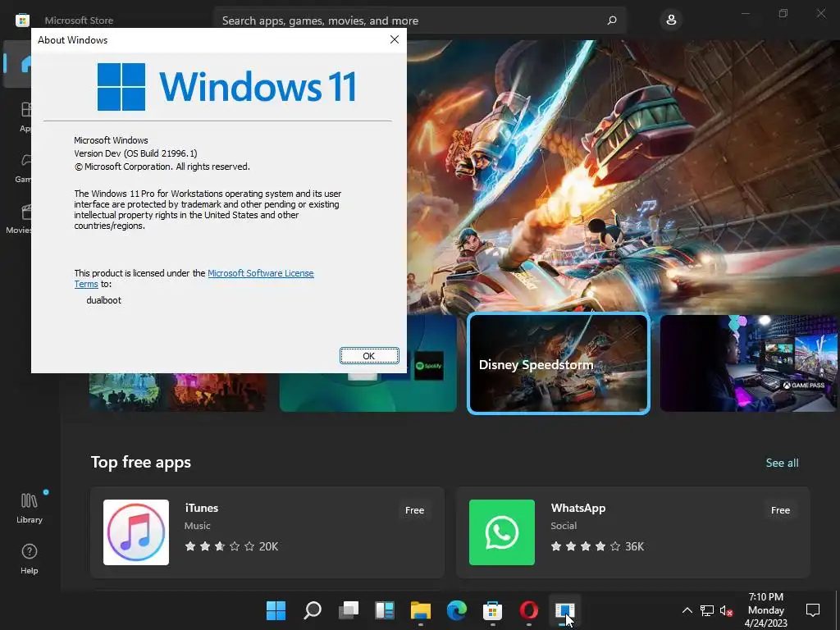The height and width of the screenshot is (630, 840).
Task: Open the Store Help section
Action: pyautogui.click(x=29, y=559)
